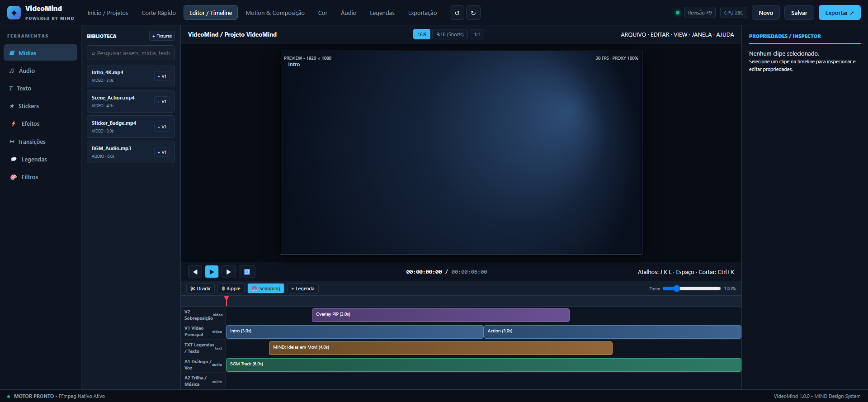This screenshot has height=402, width=868.
Task: Open the Cor tab
Action: [x=323, y=13]
